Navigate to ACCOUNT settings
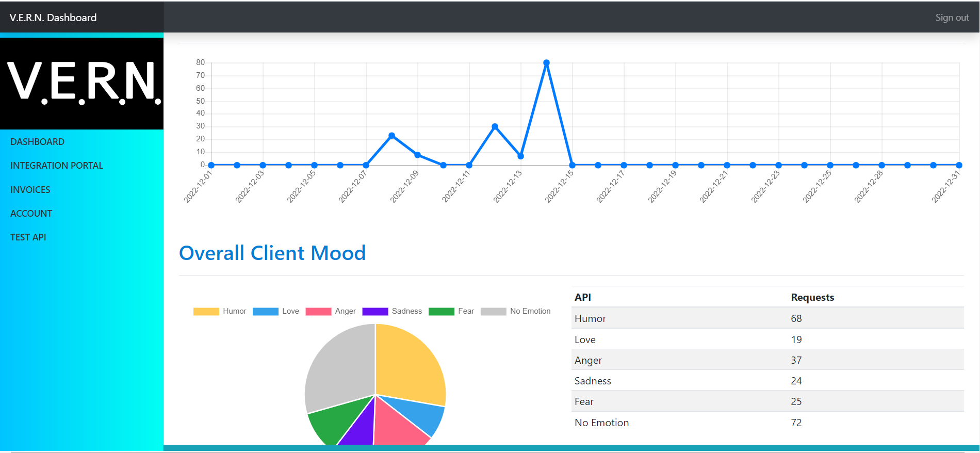Viewport: 980px width, 453px height. point(31,214)
